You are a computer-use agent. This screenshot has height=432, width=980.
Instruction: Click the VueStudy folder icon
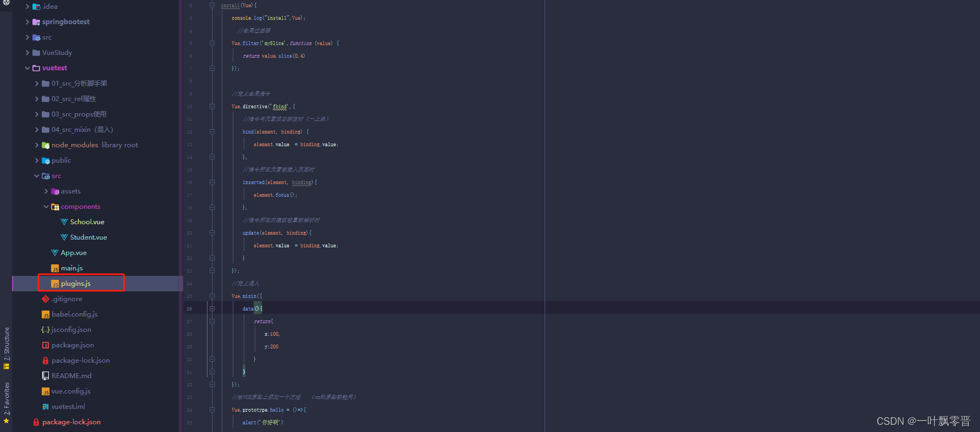click(x=36, y=53)
